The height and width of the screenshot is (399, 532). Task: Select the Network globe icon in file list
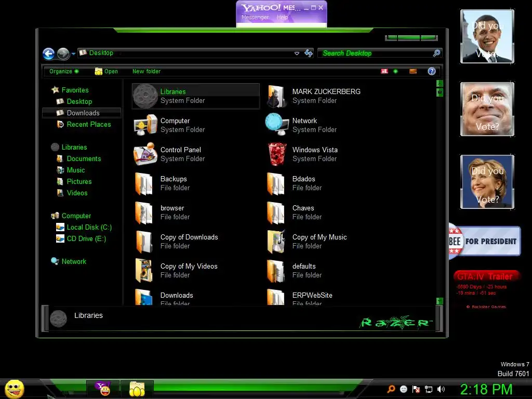click(277, 125)
